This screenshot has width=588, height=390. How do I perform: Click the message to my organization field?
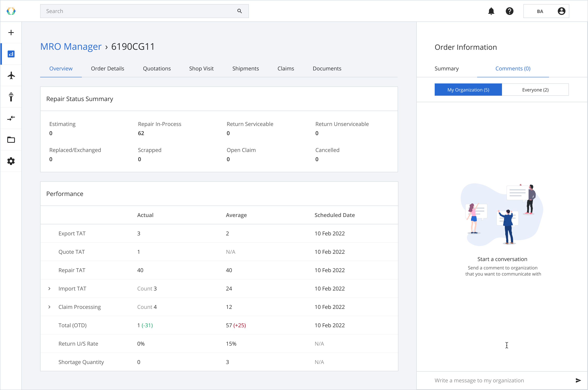502,380
